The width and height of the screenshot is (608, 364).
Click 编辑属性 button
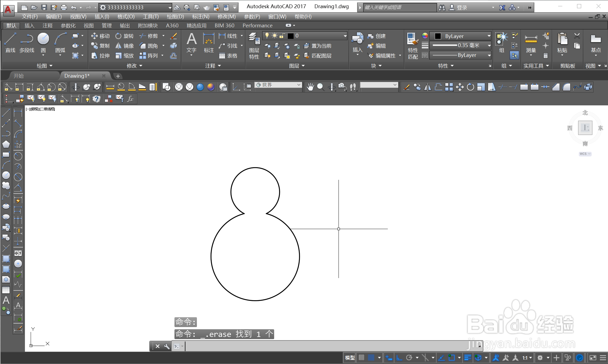382,56
